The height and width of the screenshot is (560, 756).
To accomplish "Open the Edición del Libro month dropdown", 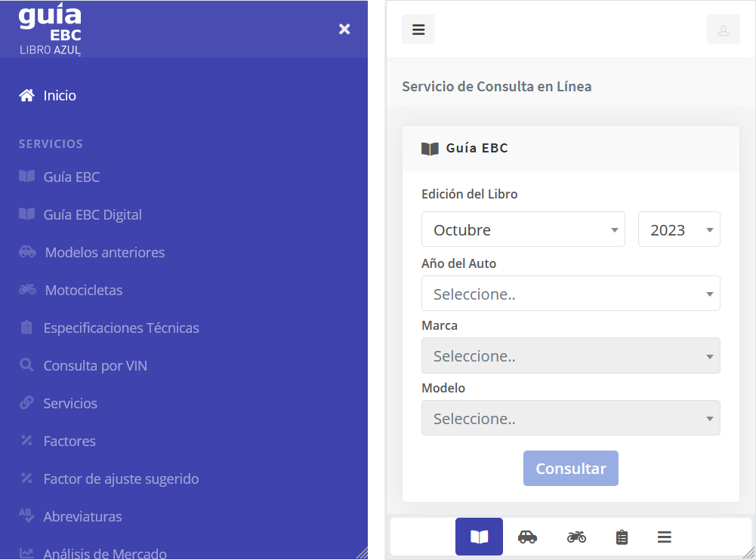I will pos(523,229).
